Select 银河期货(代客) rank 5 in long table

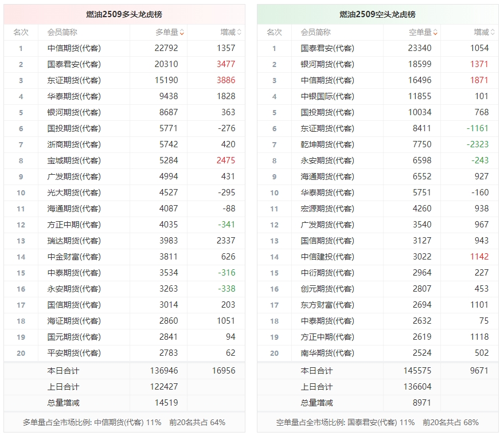coord(74,112)
